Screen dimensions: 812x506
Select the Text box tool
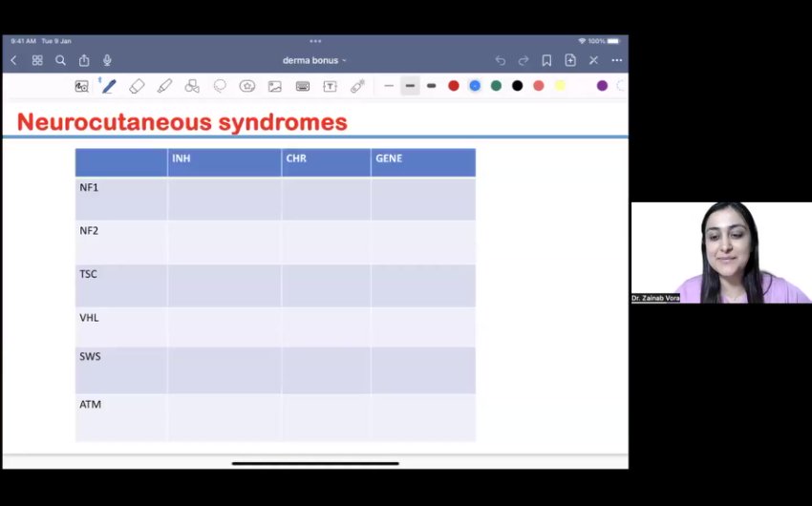click(330, 86)
